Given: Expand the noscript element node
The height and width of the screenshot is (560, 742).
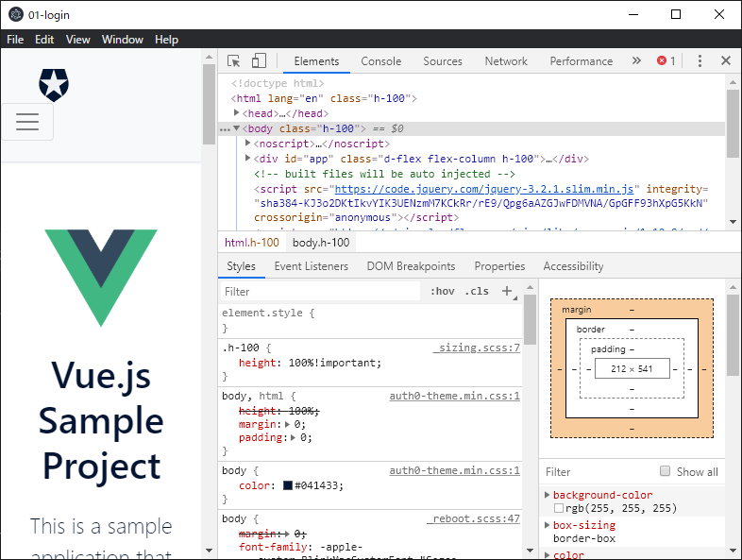Looking at the screenshot, I should [247, 143].
